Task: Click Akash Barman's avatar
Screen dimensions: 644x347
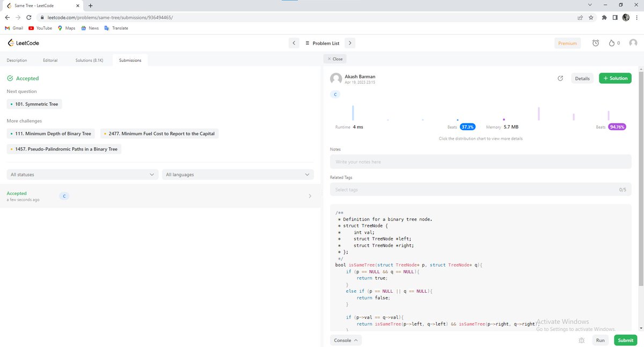Action: [x=336, y=79]
